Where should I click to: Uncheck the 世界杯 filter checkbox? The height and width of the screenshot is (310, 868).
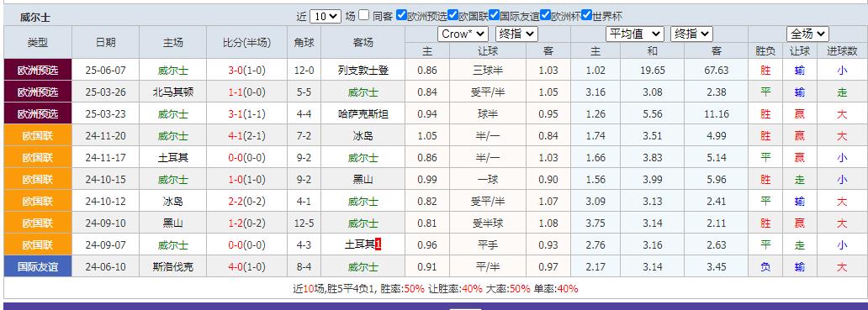(587, 15)
